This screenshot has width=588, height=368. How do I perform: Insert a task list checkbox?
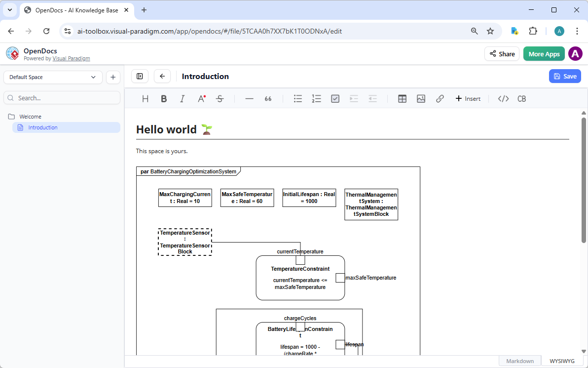tap(335, 98)
